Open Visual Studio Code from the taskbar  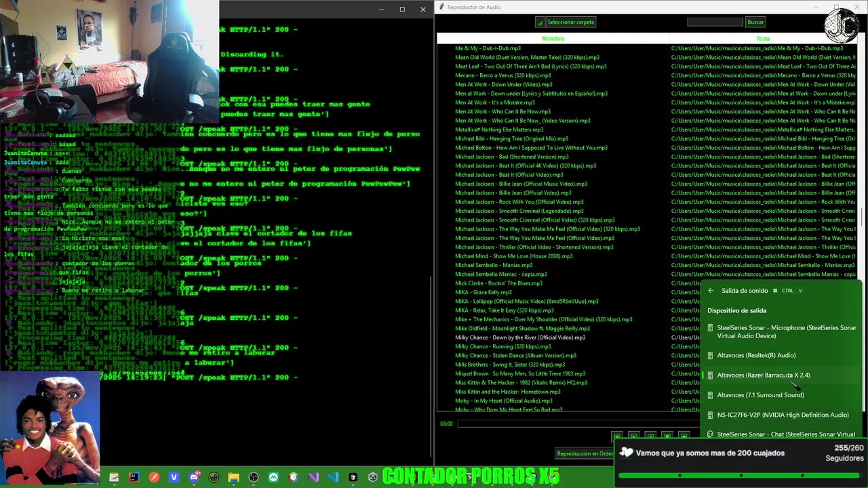(333, 477)
